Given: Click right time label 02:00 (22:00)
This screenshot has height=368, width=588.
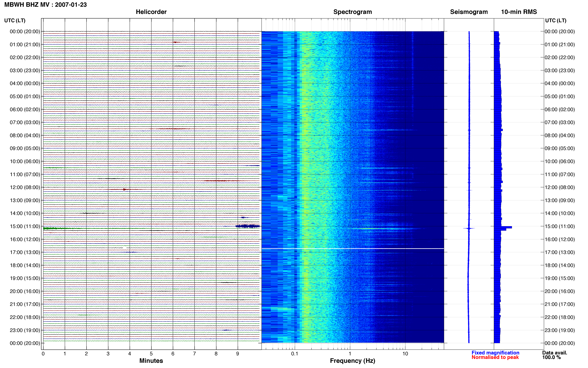Looking at the screenshot, I should coord(560,57).
